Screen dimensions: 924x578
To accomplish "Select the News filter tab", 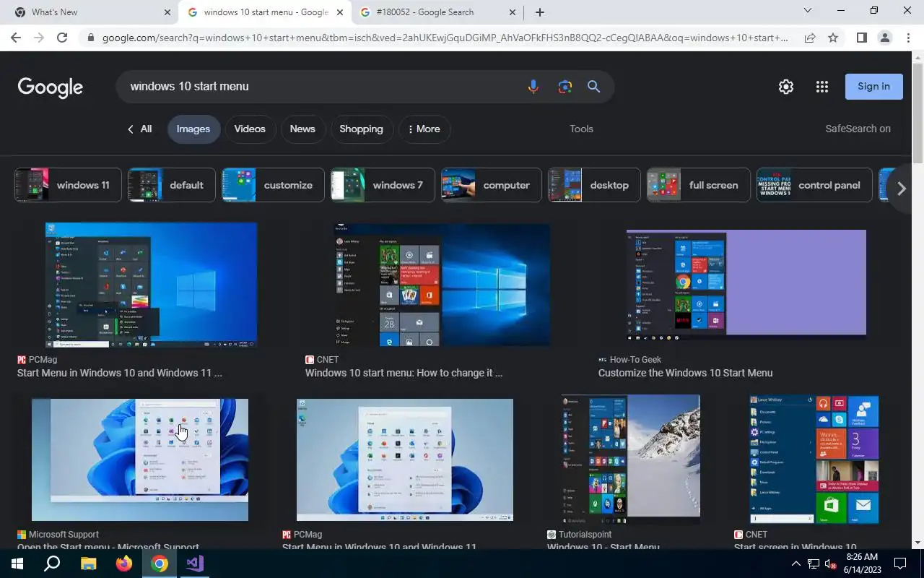I will click(x=302, y=129).
